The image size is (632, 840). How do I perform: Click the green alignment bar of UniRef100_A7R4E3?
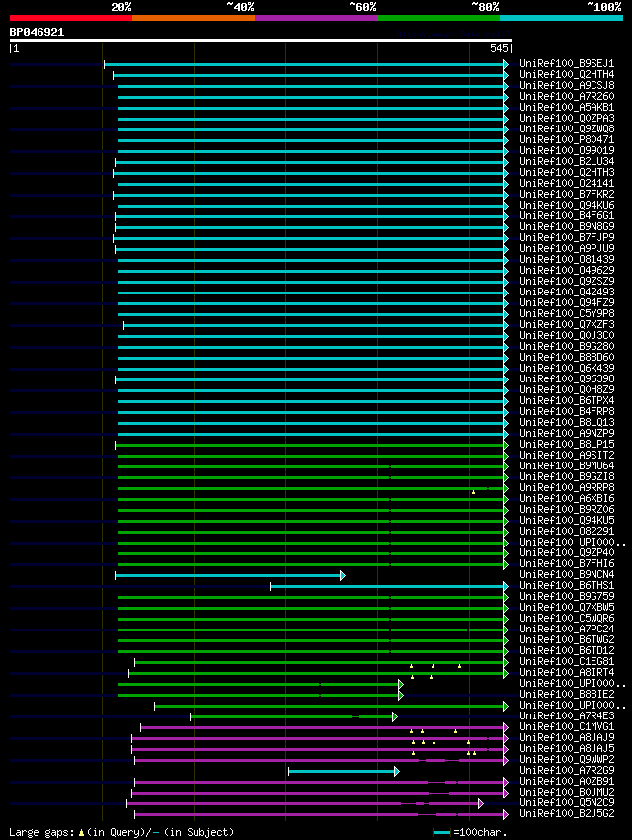pos(293,716)
